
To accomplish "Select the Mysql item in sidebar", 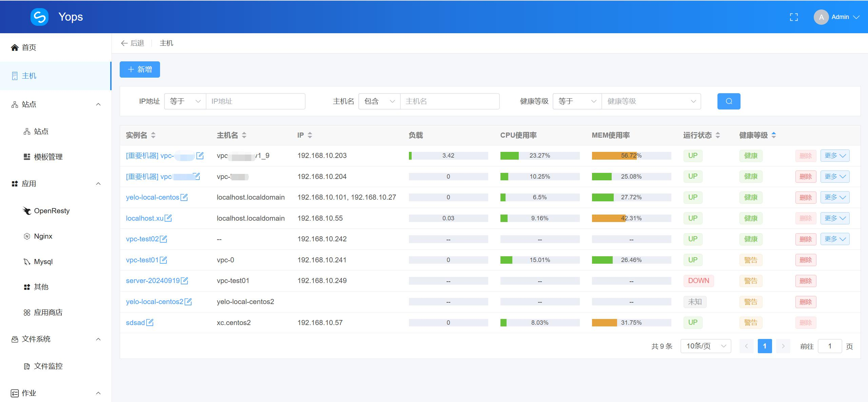I will (43, 261).
